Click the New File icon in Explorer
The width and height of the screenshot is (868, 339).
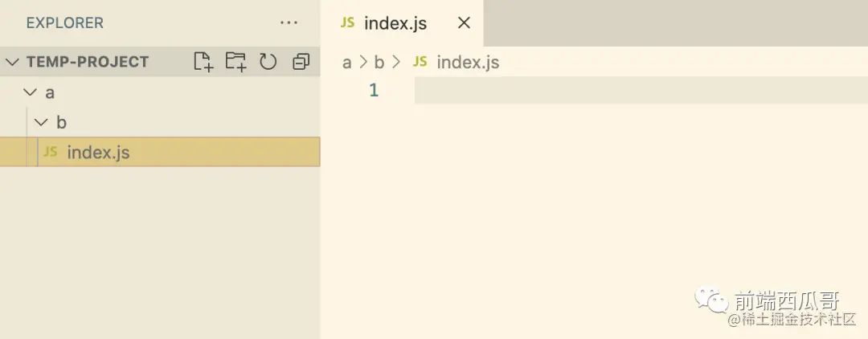point(203,61)
